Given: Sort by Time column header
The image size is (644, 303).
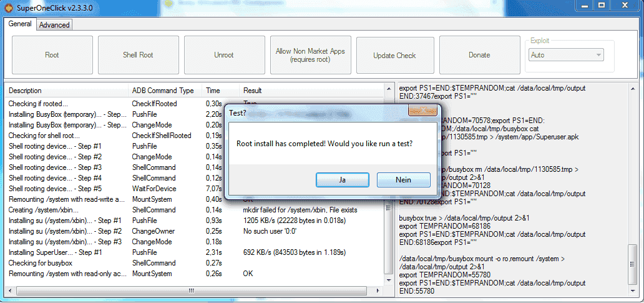Looking at the screenshot, I should (x=220, y=91).
